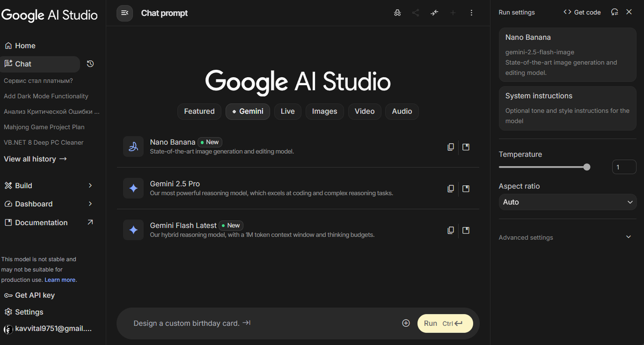Click the account avatar icon
Image resolution: width=644 pixels, height=345 pixels.
point(8,329)
